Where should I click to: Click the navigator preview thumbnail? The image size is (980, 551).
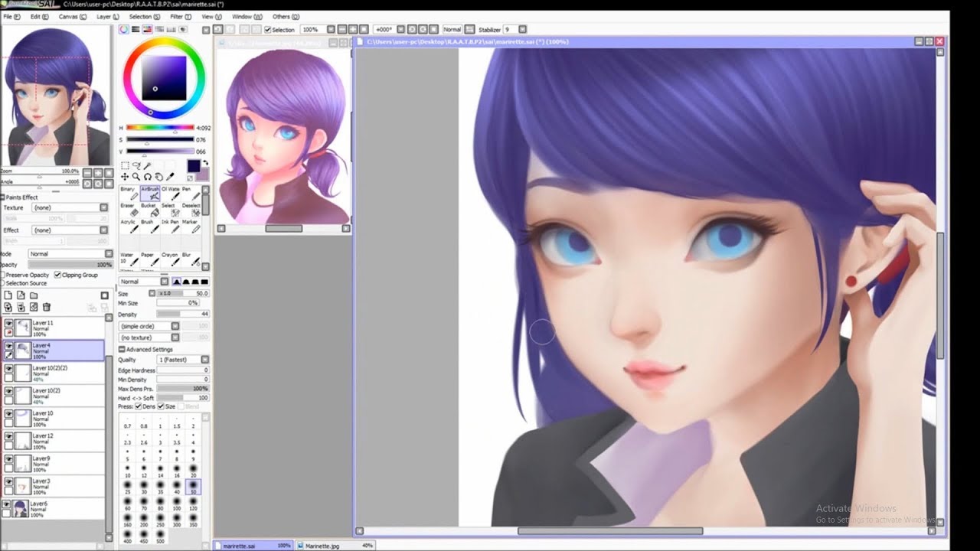click(x=55, y=96)
